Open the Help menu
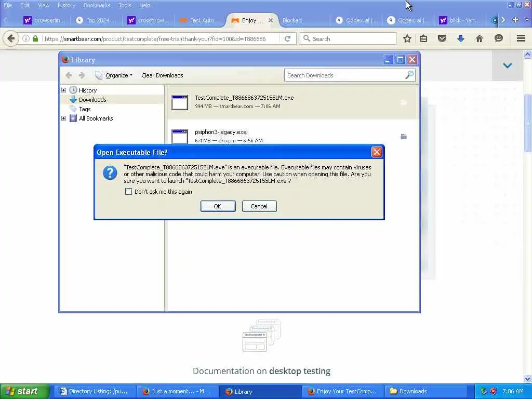The width and height of the screenshot is (532, 399). [145, 5]
